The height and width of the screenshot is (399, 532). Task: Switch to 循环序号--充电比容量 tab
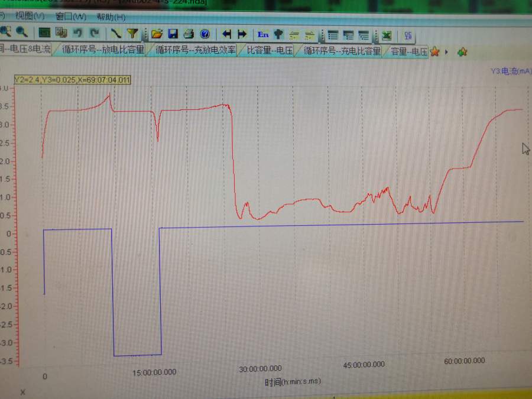(342, 51)
